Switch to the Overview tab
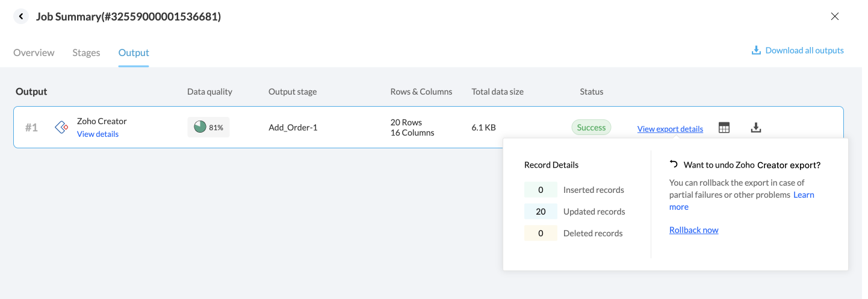The image size is (868, 299). coord(34,52)
